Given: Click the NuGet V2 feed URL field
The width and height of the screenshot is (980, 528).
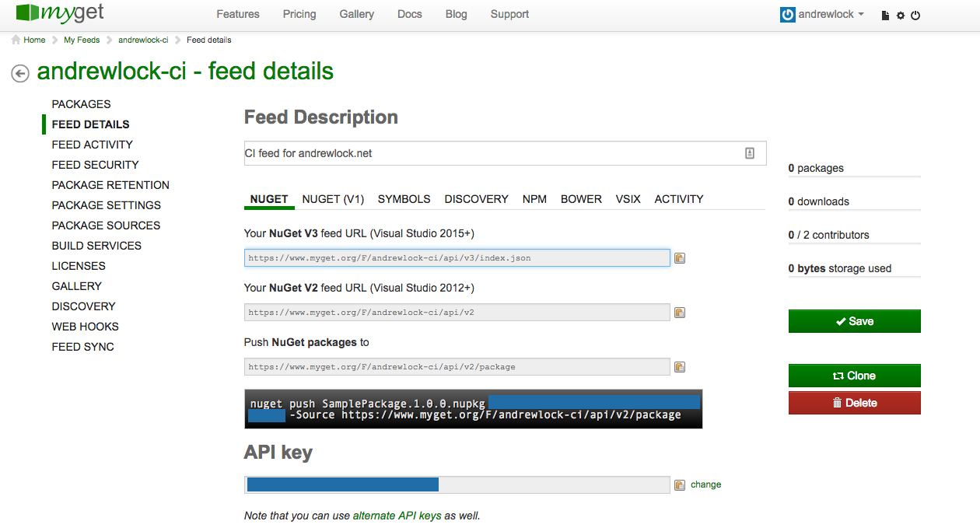Looking at the screenshot, I should (457, 313).
